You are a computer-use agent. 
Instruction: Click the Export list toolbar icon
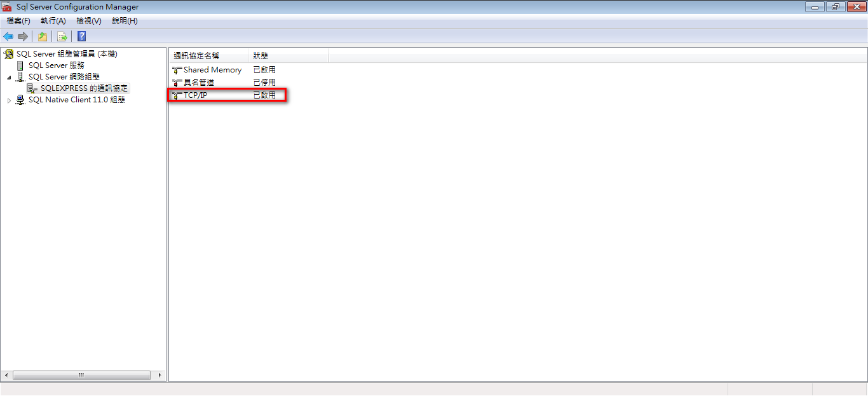62,36
